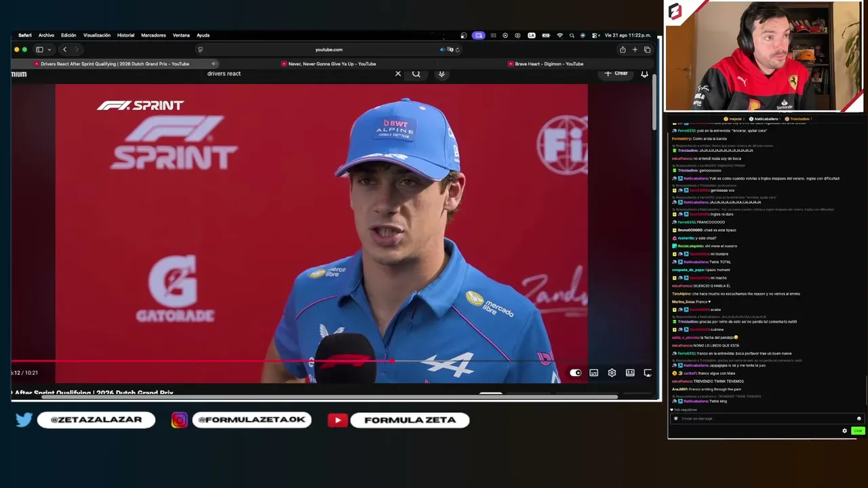Switch player to theater mode
Image resolution: width=868 pixels, height=488 pixels.
(x=630, y=373)
